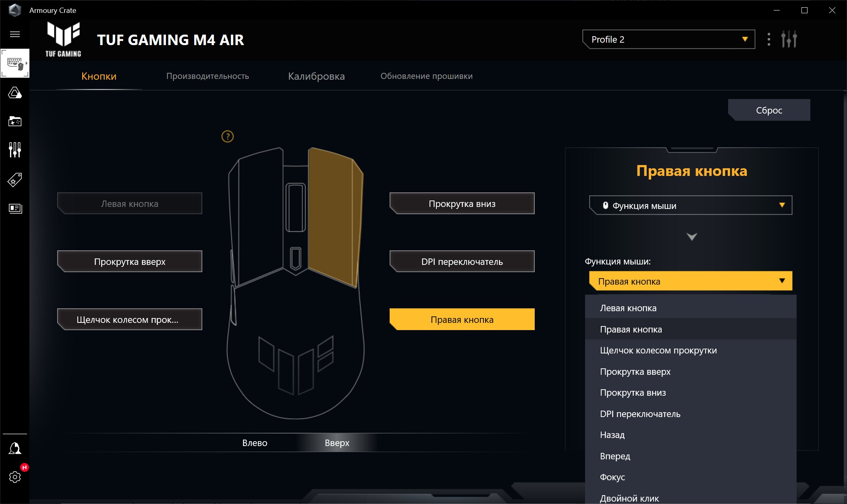This screenshot has height=504, width=847.
Task: Minimize the Armoury Crate window
Action: (x=776, y=10)
